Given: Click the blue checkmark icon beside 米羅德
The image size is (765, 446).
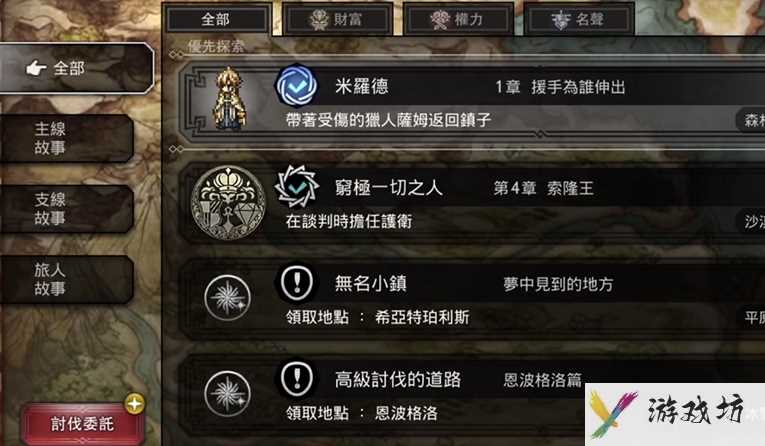Looking at the screenshot, I should click(297, 86).
